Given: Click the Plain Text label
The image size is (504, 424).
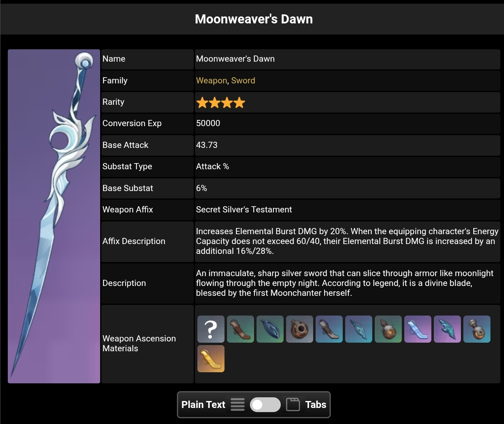Looking at the screenshot, I should [x=203, y=405].
